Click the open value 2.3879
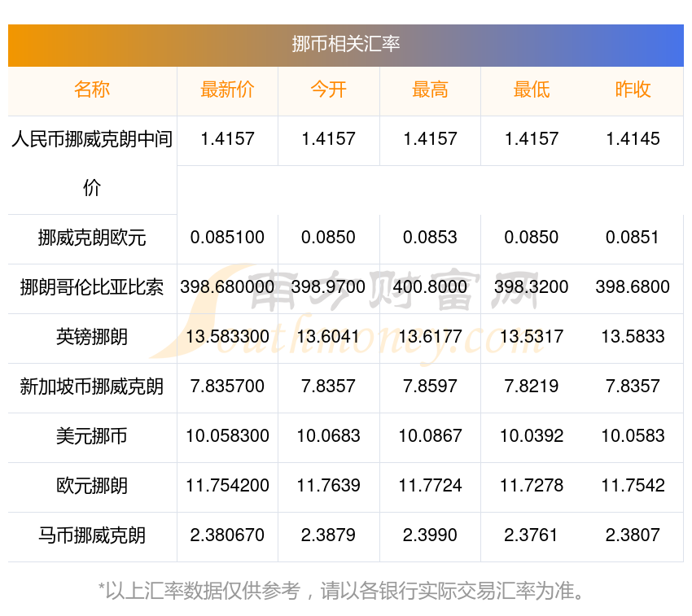Viewport: 692px width, 616px height. click(328, 535)
